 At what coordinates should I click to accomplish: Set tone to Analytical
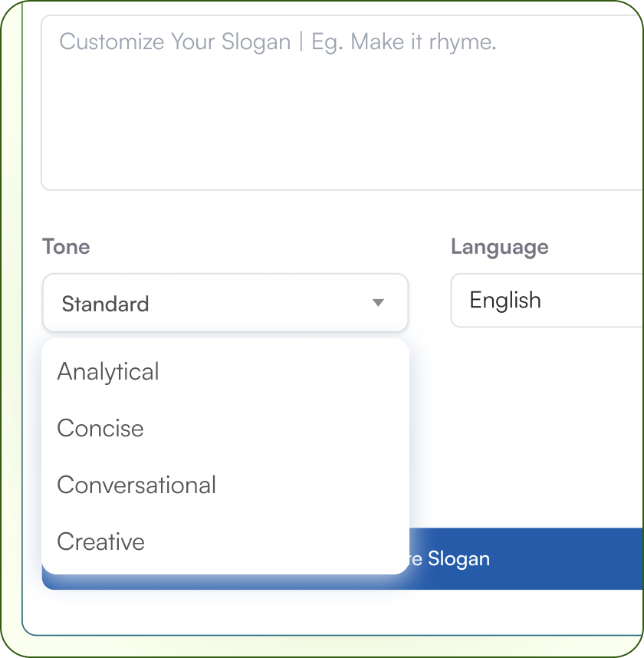tap(108, 372)
